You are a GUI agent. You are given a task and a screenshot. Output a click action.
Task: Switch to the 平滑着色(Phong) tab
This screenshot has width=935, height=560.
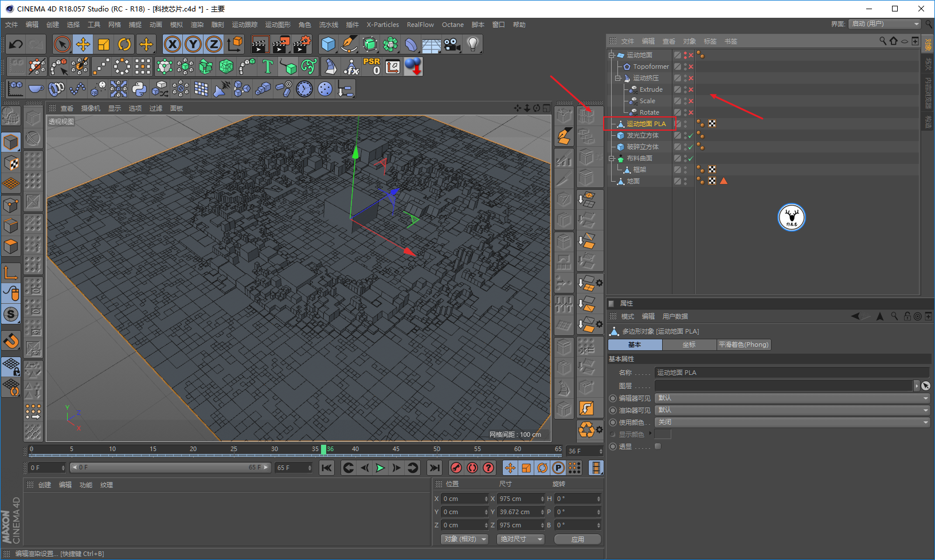click(x=744, y=344)
